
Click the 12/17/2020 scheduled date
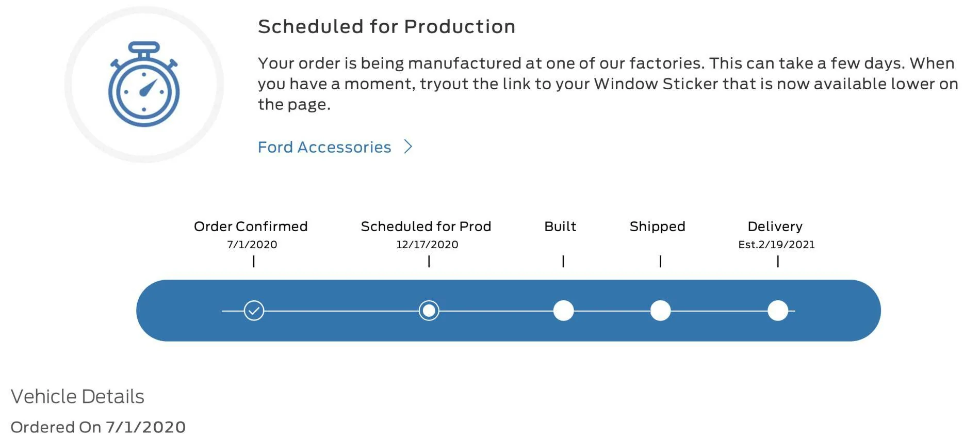pyautogui.click(x=427, y=245)
